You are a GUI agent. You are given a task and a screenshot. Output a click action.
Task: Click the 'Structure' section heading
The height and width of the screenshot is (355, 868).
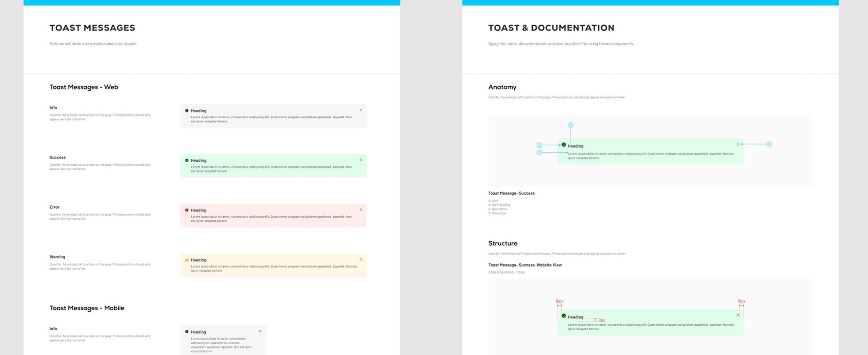coord(503,243)
